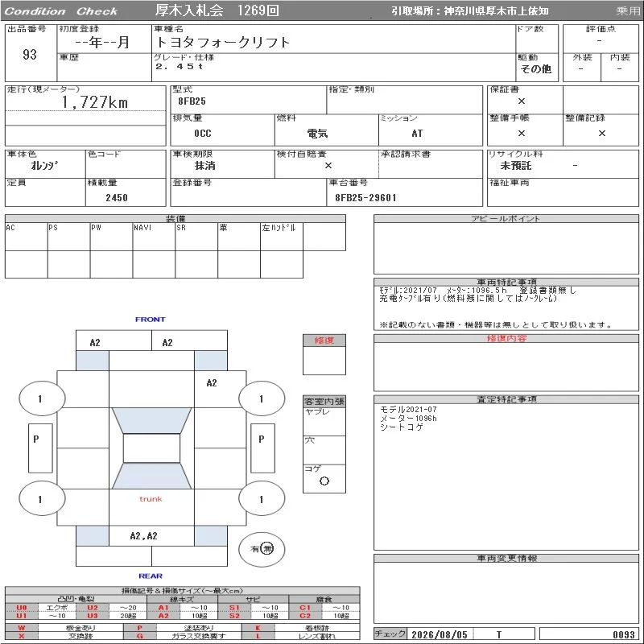644x644 pixels.
Task: Click the load capacity 2450
Action: (117, 197)
